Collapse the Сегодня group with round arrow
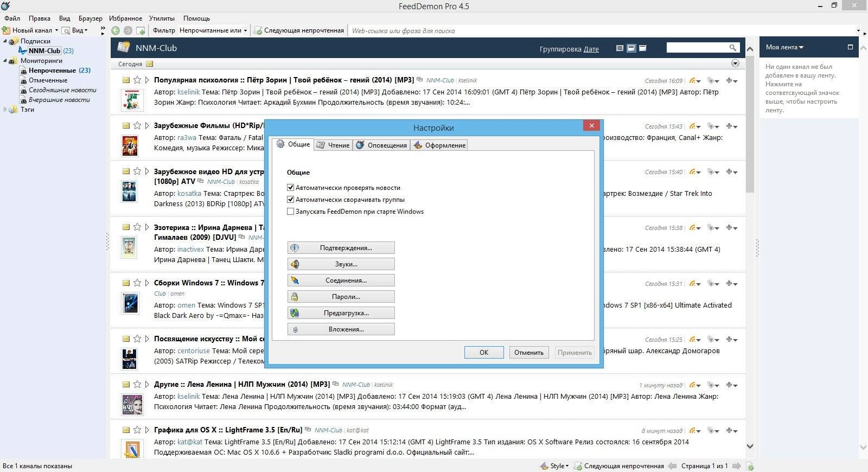Viewport: 868px width, 472px height. (x=735, y=63)
